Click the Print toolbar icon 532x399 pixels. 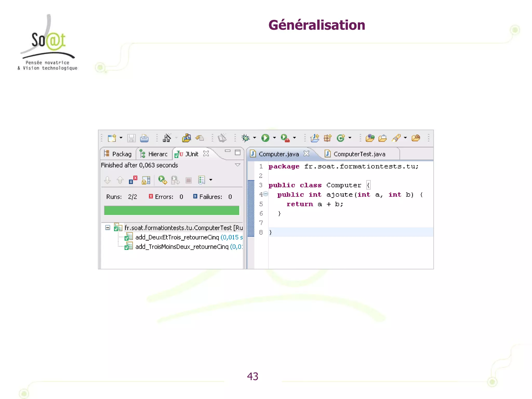[144, 138]
